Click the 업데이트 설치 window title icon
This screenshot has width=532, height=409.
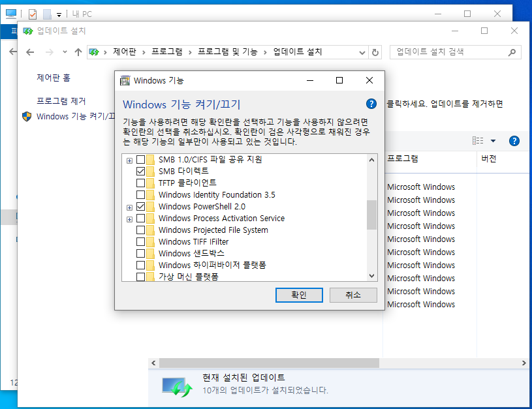[28, 31]
